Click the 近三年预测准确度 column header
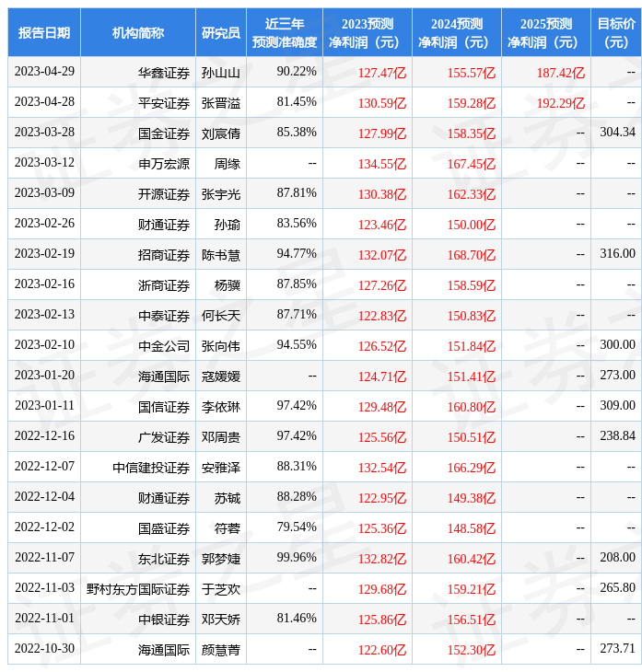The height and width of the screenshot is (672, 642). tap(285, 33)
